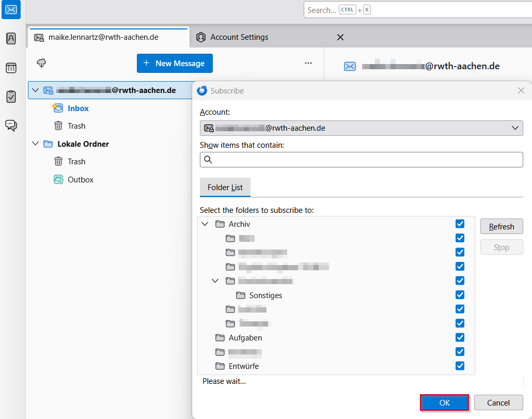Click the Entwürfe folder icon
The image size is (532, 419).
pyautogui.click(x=220, y=366)
